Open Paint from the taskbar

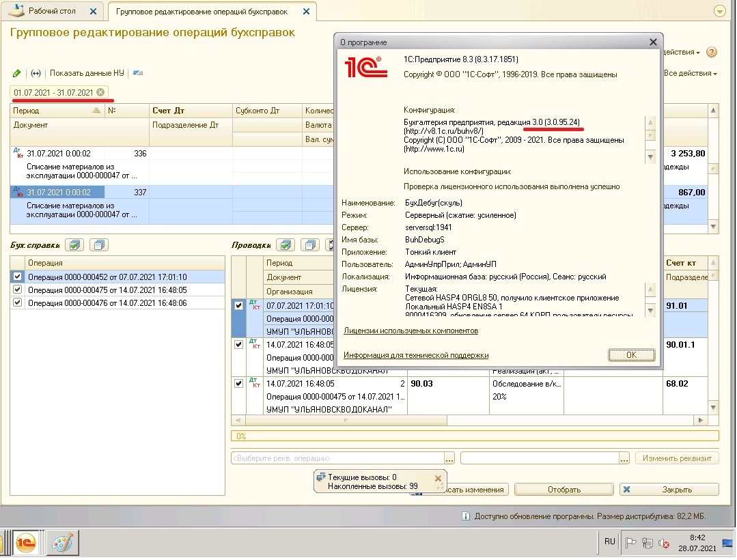pyautogui.click(x=63, y=544)
